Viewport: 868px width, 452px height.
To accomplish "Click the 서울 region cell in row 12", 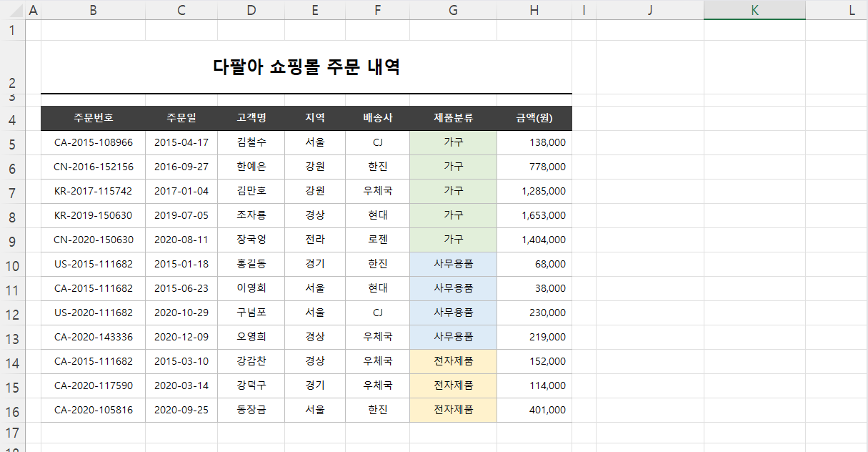I will coord(314,313).
